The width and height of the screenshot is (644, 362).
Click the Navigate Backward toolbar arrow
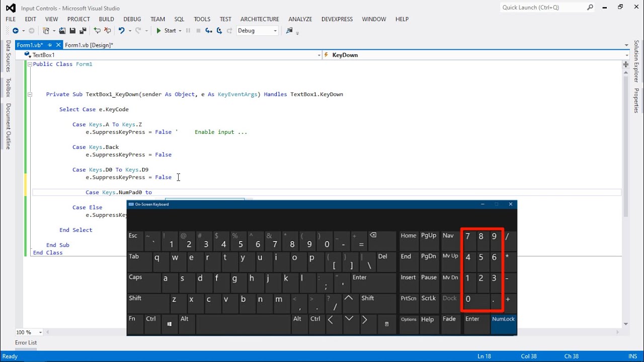coord(16,31)
